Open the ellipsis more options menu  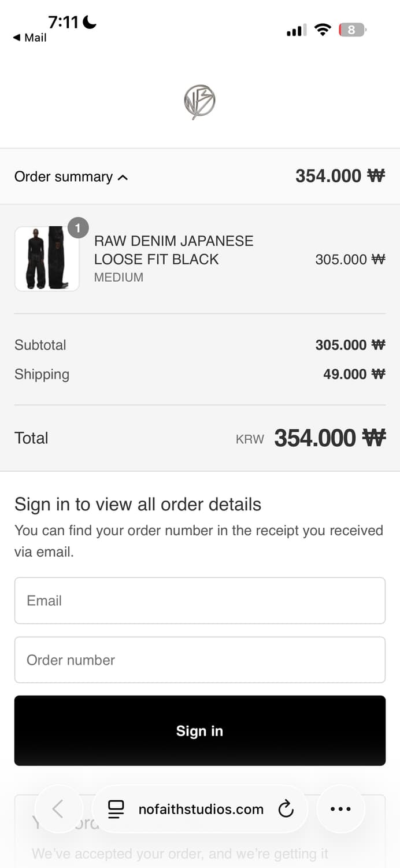point(340,809)
